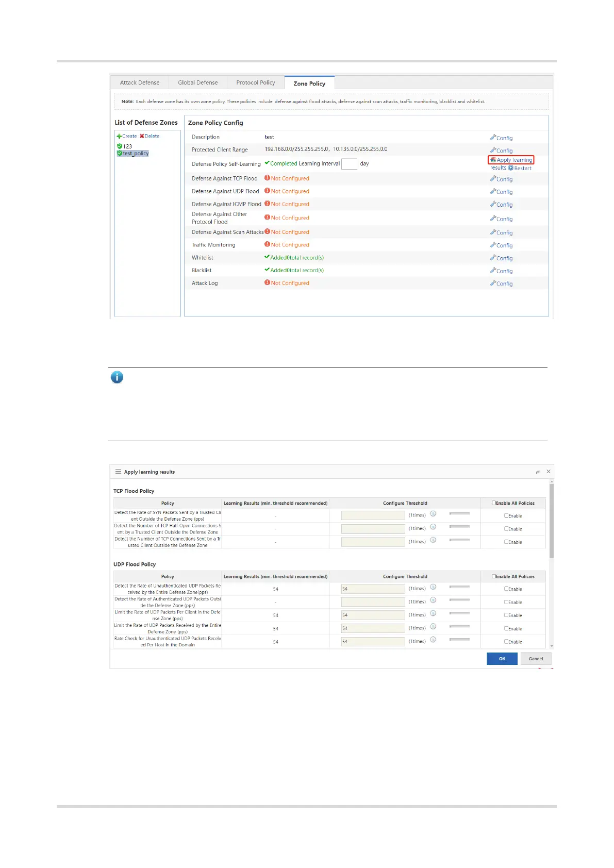
Task: Check Enable All Policies for TCP Flood Policy
Action: [x=493, y=503]
